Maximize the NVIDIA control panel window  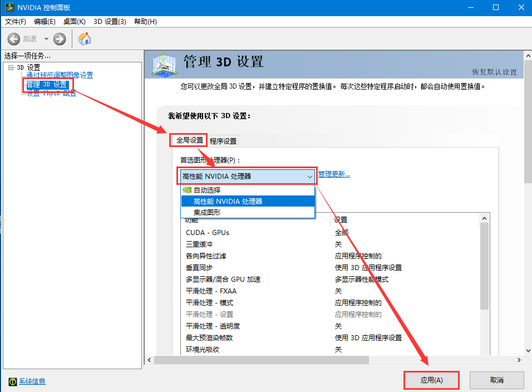(496, 7)
